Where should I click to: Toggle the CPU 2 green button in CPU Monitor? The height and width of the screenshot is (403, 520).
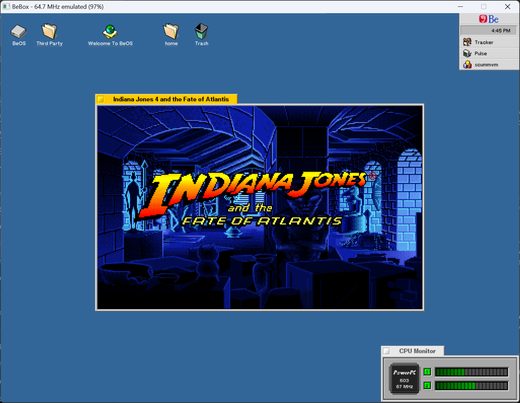click(x=427, y=386)
